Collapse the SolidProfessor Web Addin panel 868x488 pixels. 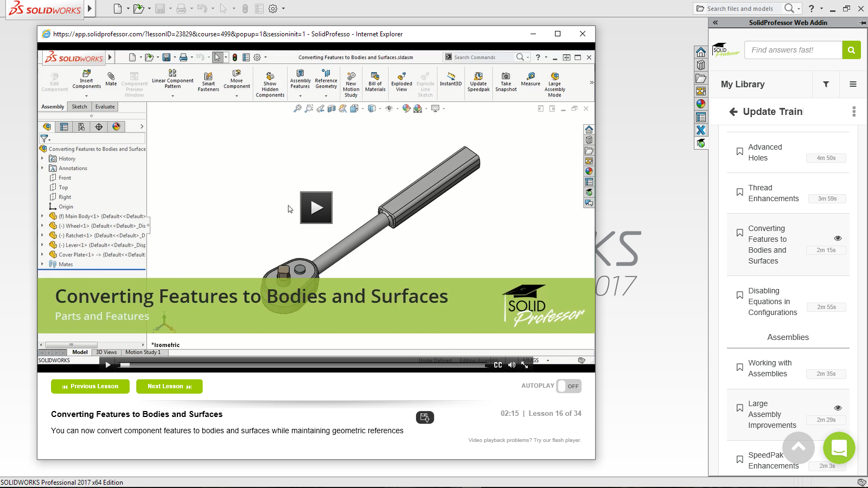coord(716,23)
